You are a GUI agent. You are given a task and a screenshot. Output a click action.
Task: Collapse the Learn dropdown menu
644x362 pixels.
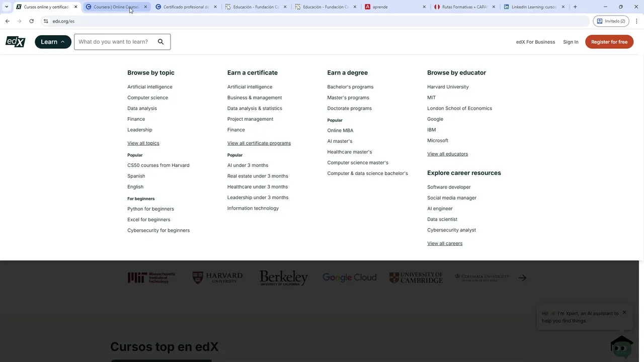pos(53,42)
